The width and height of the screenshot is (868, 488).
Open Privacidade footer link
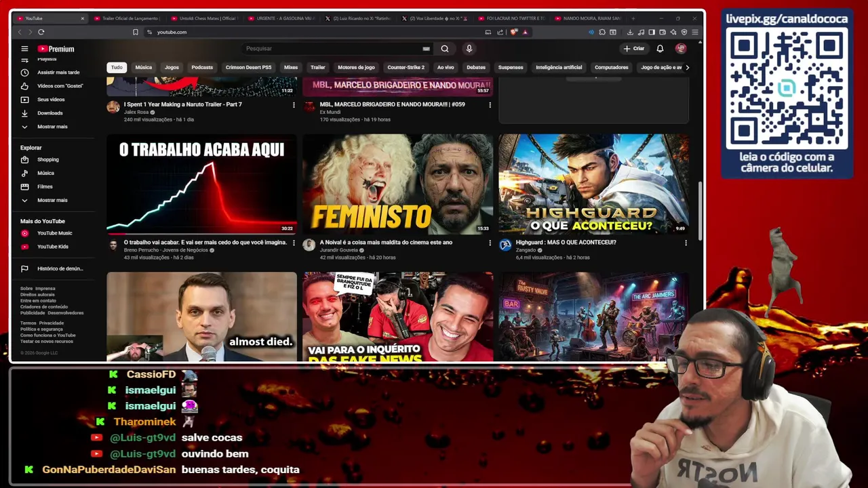click(x=52, y=323)
